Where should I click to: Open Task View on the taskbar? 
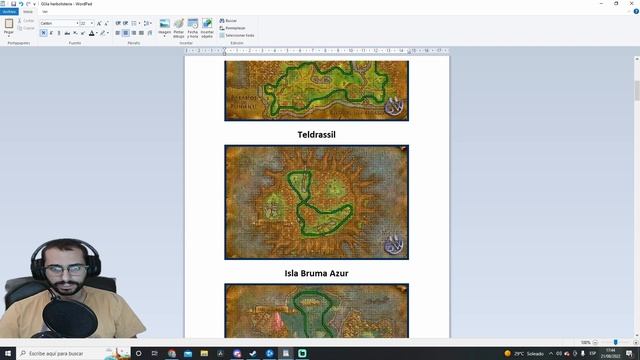pyautogui.click(x=155, y=353)
